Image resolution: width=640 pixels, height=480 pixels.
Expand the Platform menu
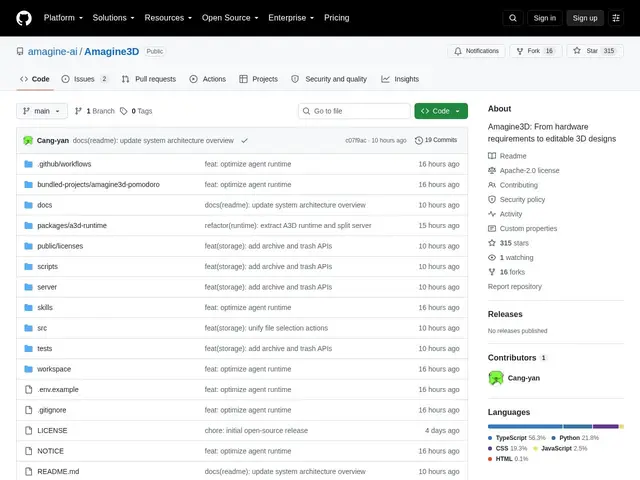(63, 18)
